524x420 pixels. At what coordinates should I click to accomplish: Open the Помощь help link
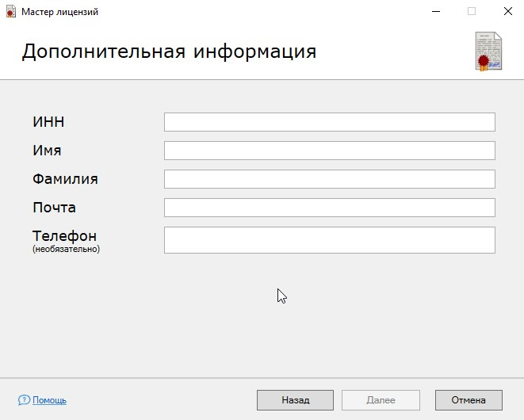(x=49, y=400)
